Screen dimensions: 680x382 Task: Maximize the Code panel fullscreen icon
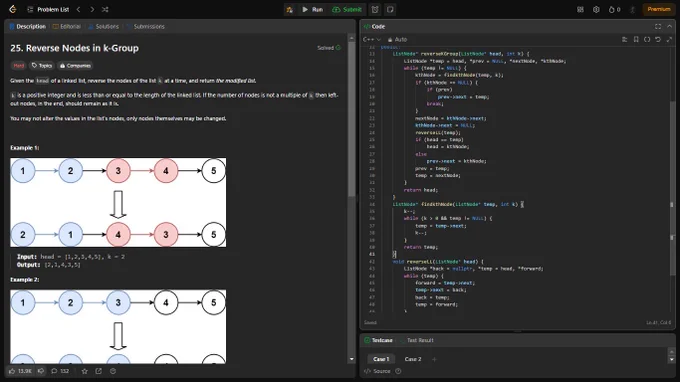click(658, 26)
